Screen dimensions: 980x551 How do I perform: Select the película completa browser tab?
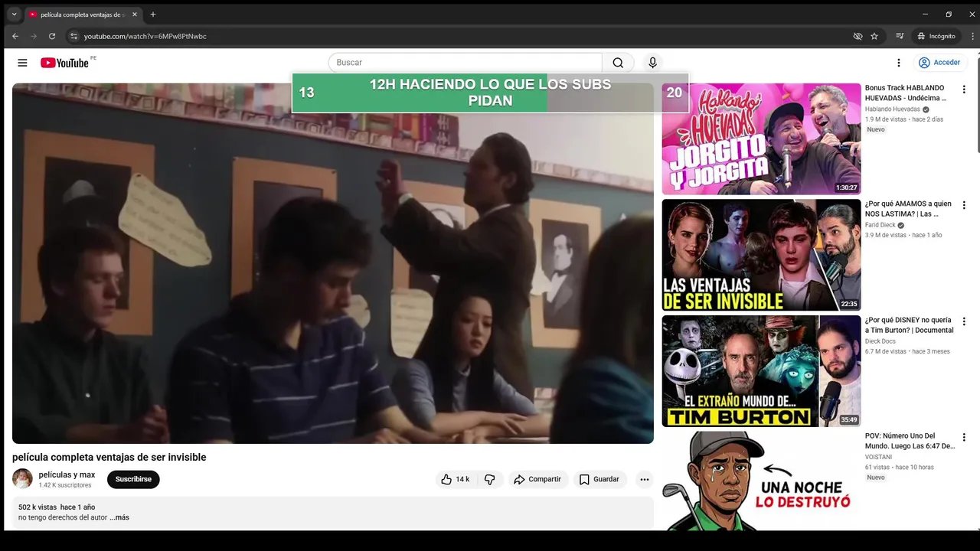point(83,15)
